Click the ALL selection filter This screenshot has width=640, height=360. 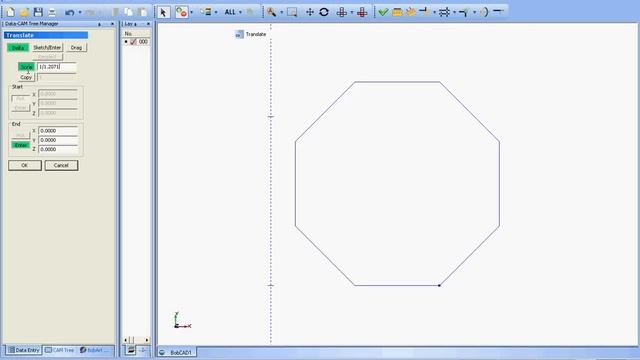[x=230, y=12]
